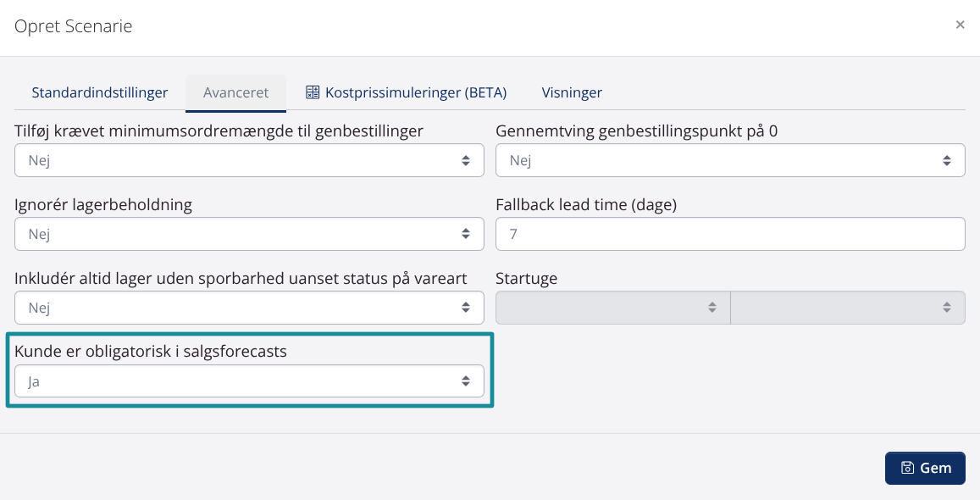
Task: Focus the Fallback lead time input field
Action: point(729,234)
